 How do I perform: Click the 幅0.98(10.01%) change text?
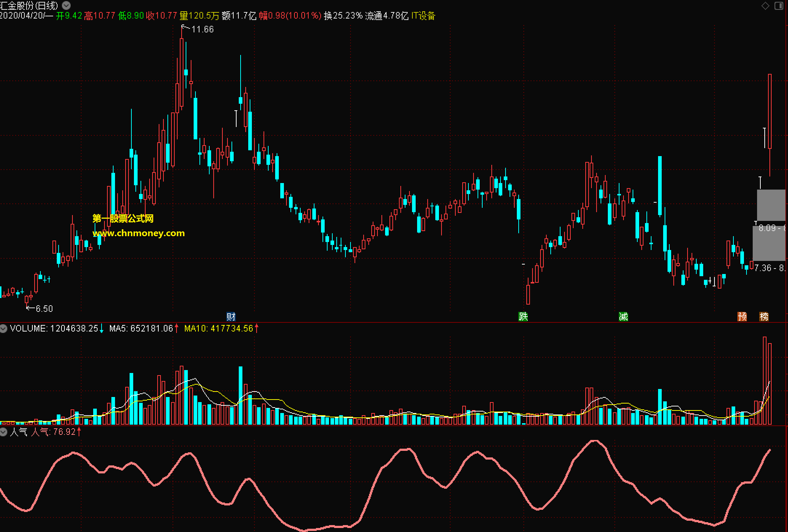click(290, 16)
